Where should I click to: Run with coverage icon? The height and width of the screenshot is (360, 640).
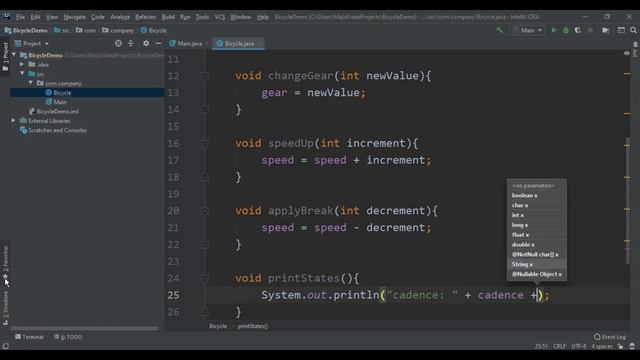(x=578, y=30)
